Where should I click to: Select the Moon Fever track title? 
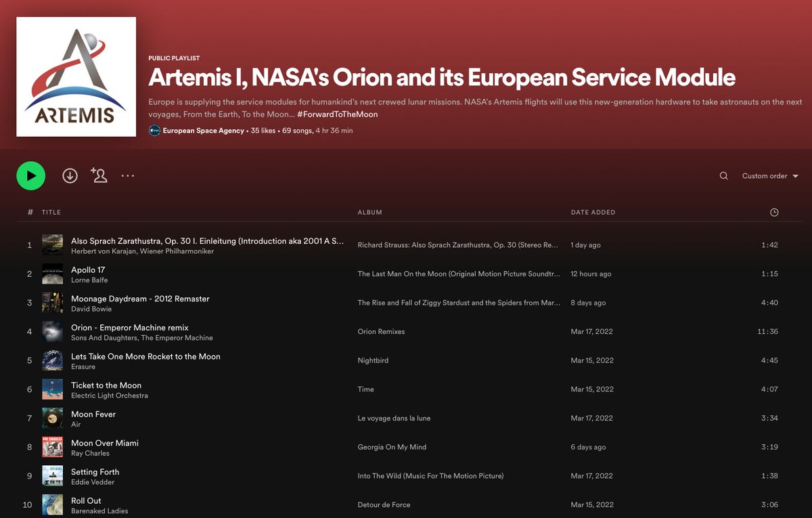93,414
